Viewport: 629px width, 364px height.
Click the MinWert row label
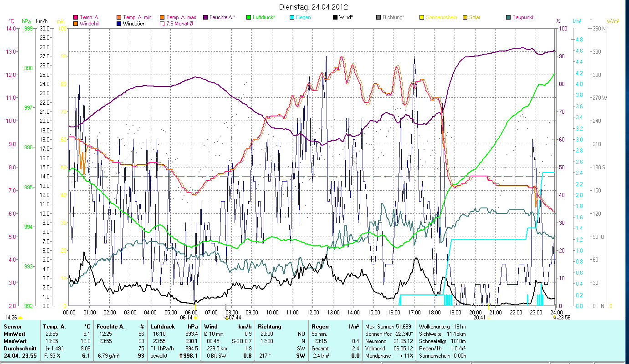[x=15, y=334]
